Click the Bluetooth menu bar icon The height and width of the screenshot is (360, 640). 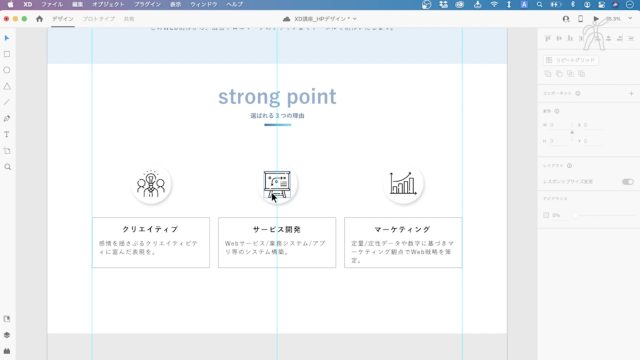572,4
